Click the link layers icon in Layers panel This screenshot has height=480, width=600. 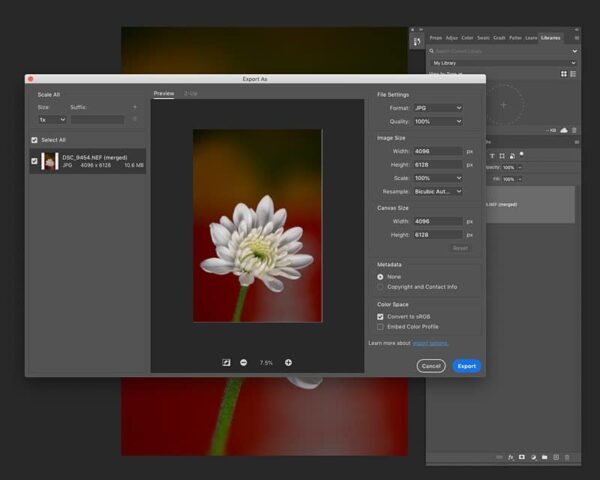click(499, 457)
